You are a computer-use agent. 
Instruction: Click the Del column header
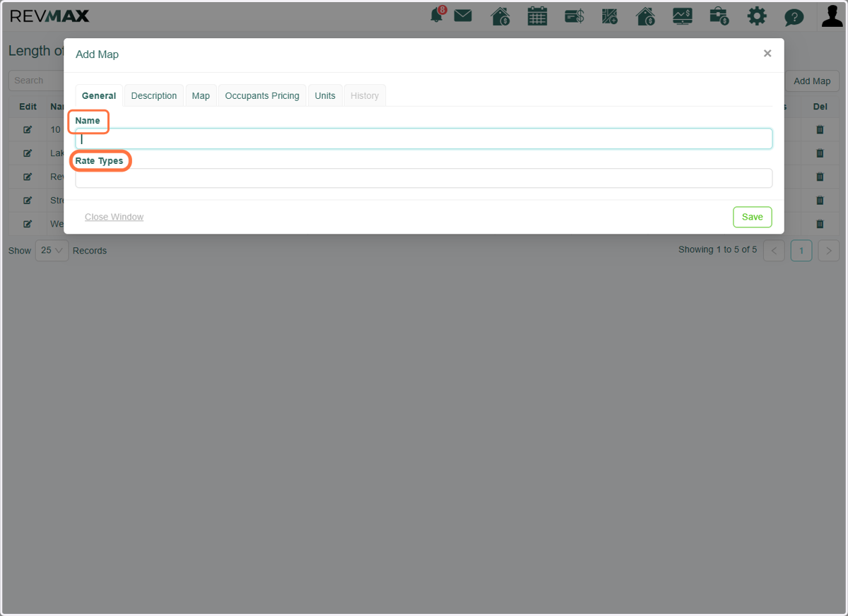(820, 107)
